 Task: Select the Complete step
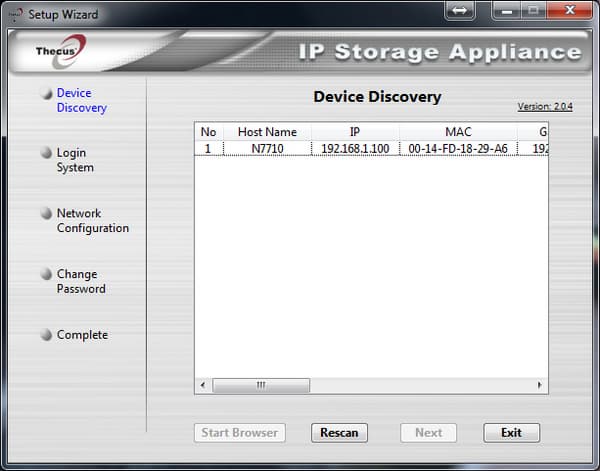click(x=82, y=335)
